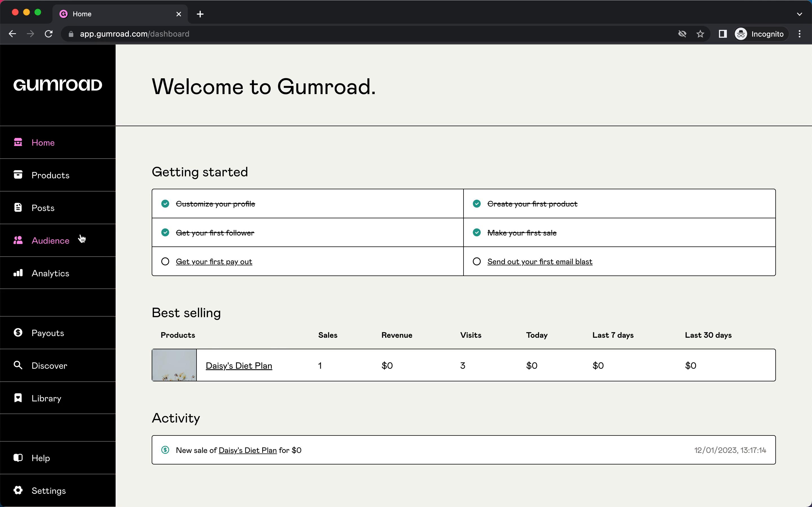This screenshot has width=812, height=507.
Task: Click the Daisy's Diet Plan thumbnail image
Action: pyautogui.click(x=174, y=365)
